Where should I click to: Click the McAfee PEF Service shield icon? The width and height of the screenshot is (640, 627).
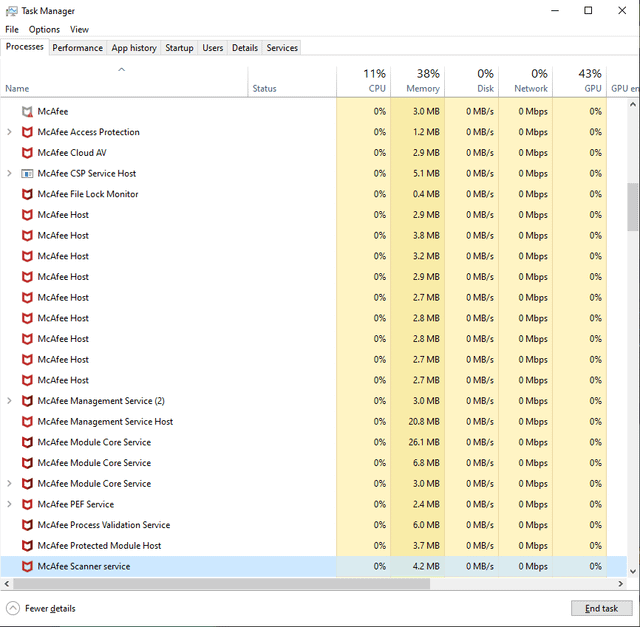[x=27, y=504]
